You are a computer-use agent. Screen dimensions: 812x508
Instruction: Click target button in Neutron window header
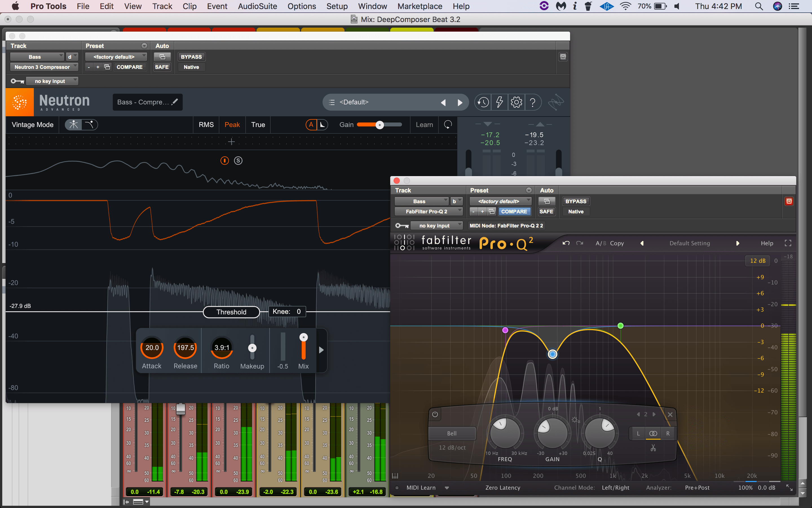click(563, 57)
